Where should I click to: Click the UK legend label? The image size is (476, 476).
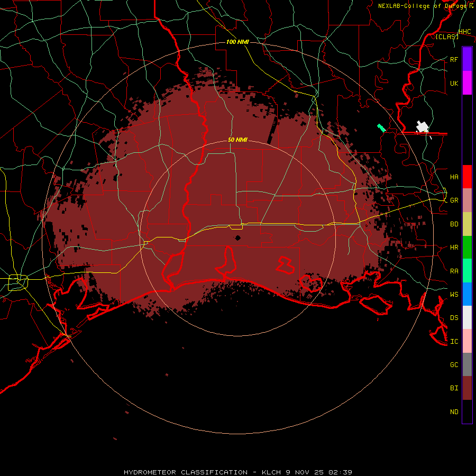[454, 83]
